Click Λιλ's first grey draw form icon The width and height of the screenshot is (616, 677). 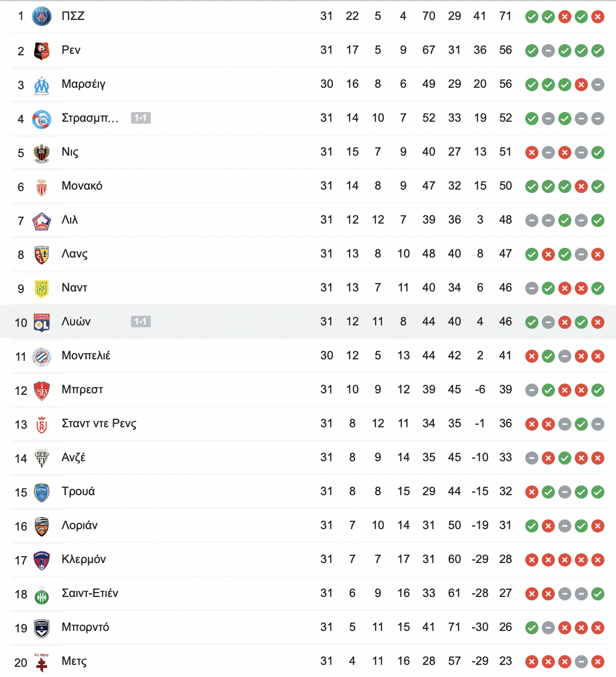click(x=532, y=221)
